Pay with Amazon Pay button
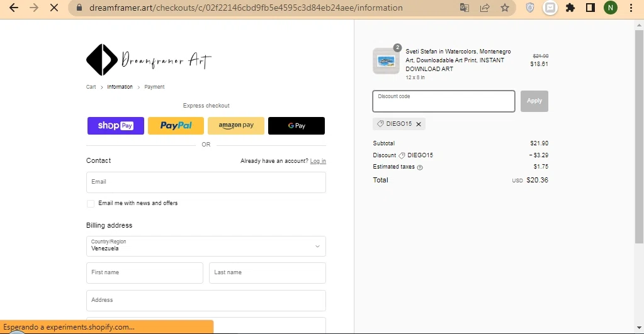Screen dimensions: 644x334 236,126
